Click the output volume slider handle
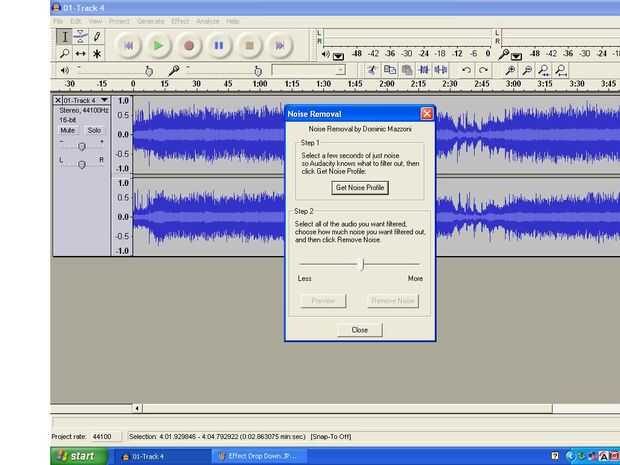 coord(149,71)
